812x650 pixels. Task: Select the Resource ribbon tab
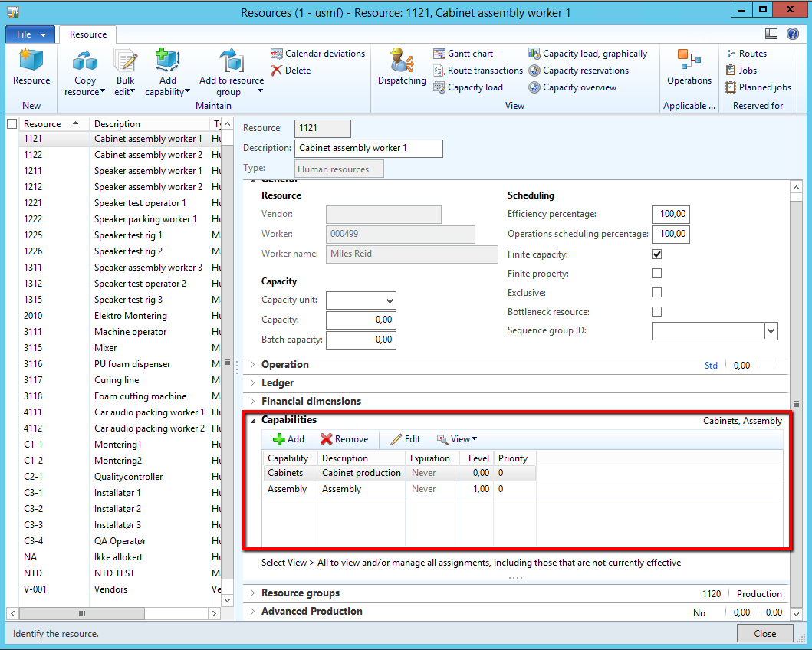click(88, 34)
